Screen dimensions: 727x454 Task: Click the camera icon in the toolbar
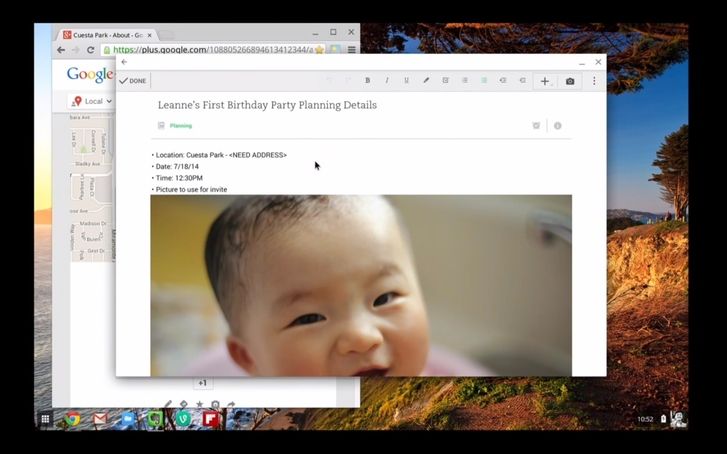[x=570, y=81]
